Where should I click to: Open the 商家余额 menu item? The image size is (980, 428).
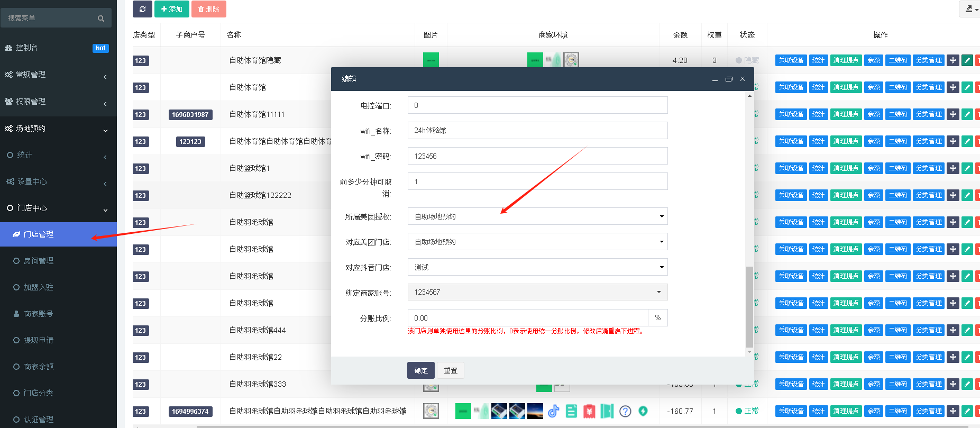[x=58, y=367]
